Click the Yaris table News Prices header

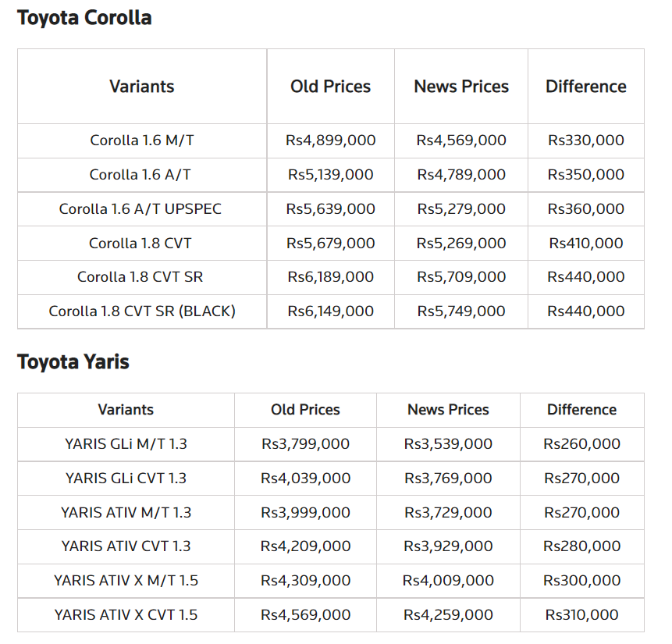[448, 410]
